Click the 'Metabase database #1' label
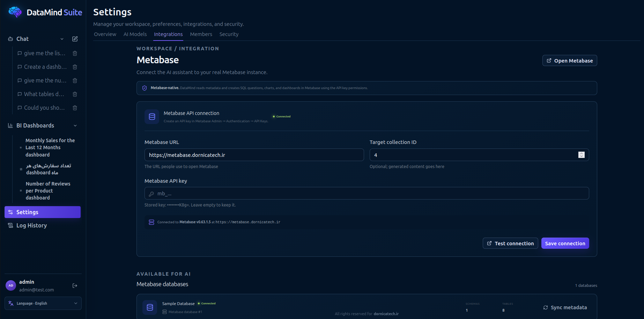Viewport: 644px width, 319px height. pos(185,312)
